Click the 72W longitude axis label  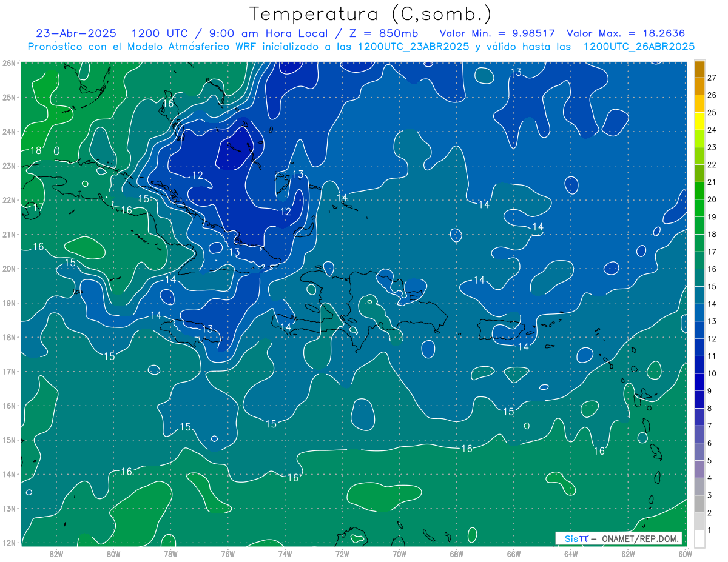342,554
